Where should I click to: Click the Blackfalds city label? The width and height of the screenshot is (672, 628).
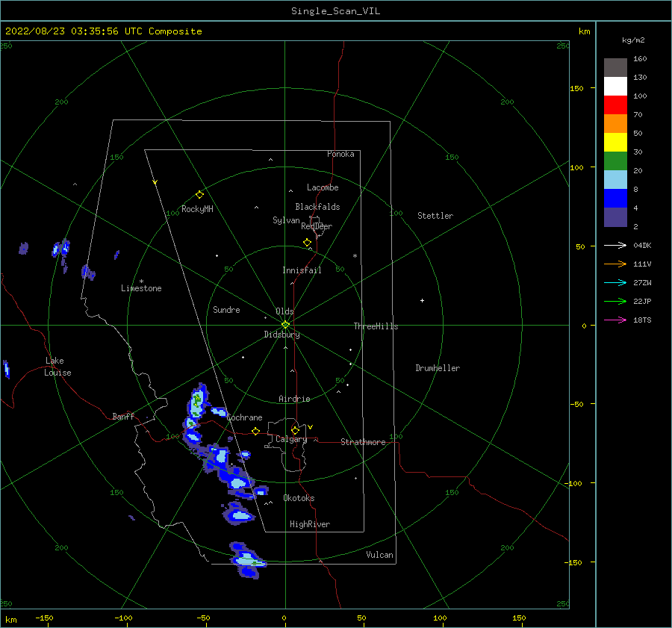(317, 207)
